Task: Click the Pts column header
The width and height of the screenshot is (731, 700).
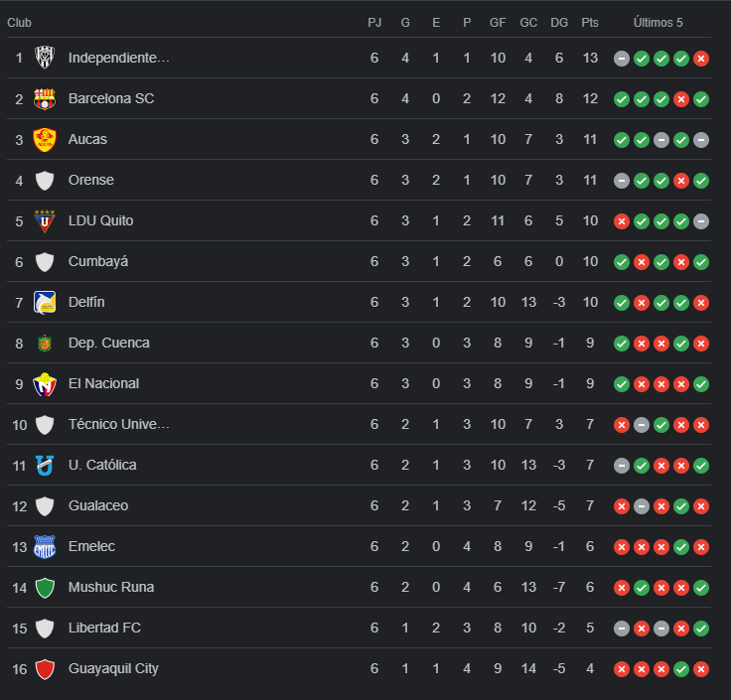Action: 590,23
